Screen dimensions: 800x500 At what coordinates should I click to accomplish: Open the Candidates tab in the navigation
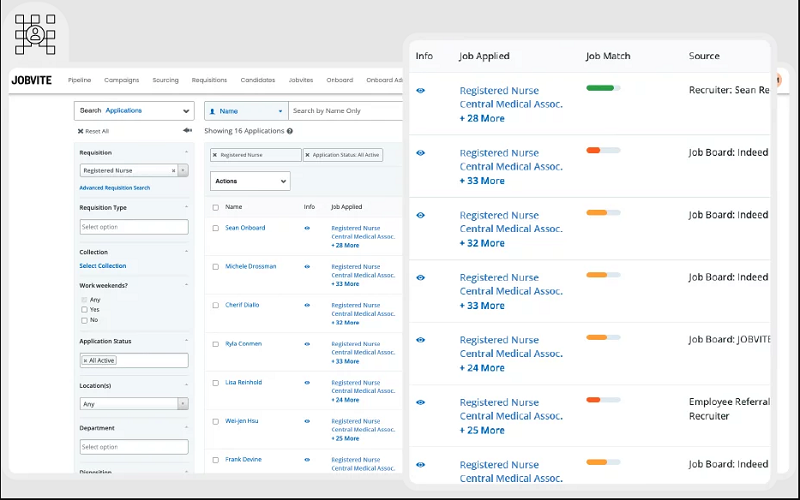click(258, 80)
